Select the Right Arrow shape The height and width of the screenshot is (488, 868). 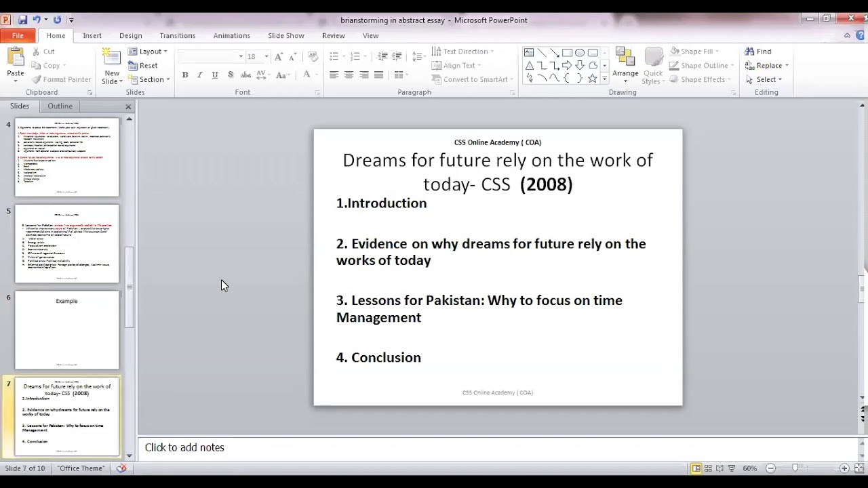pos(567,66)
